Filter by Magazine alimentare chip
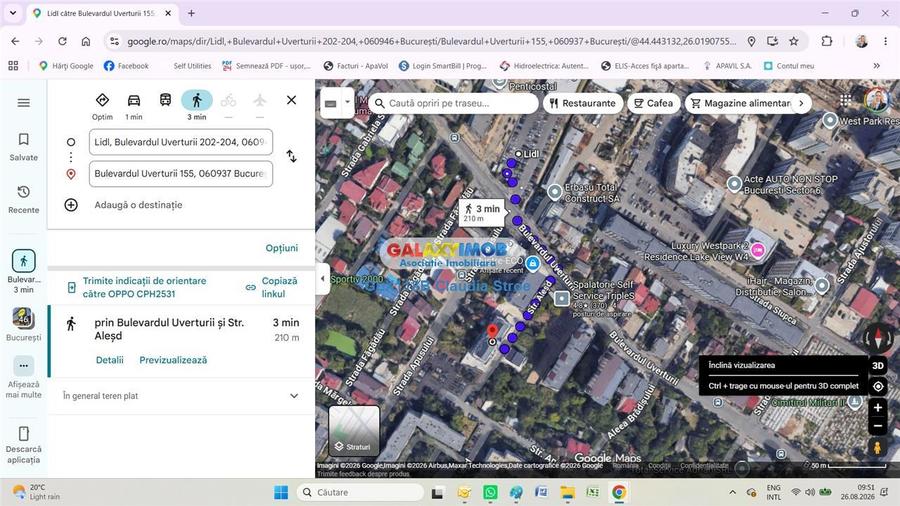This screenshot has height=506, width=900. pos(741,103)
